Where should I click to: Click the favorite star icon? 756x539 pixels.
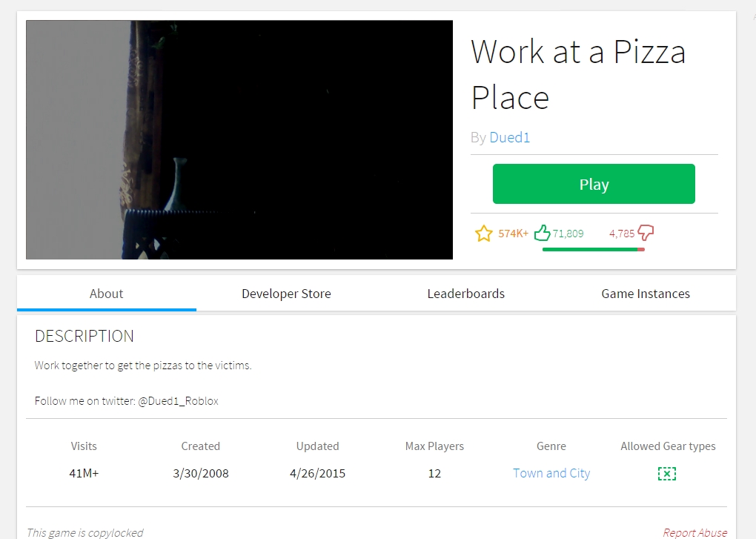click(483, 234)
